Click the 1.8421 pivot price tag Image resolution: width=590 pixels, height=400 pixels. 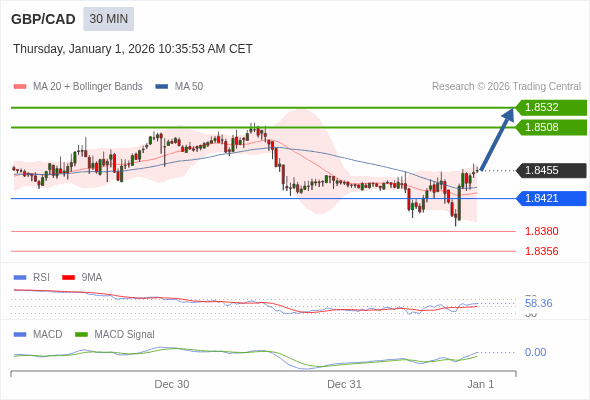click(x=551, y=198)
